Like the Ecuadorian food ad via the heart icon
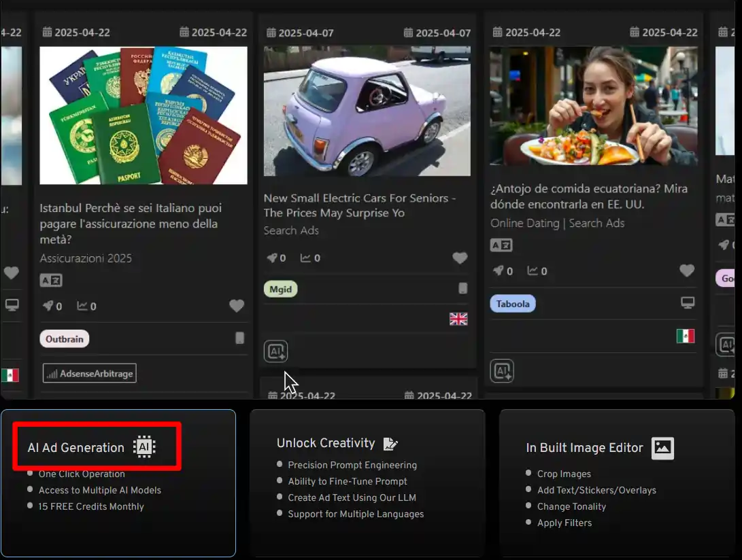 coord(687,270)
